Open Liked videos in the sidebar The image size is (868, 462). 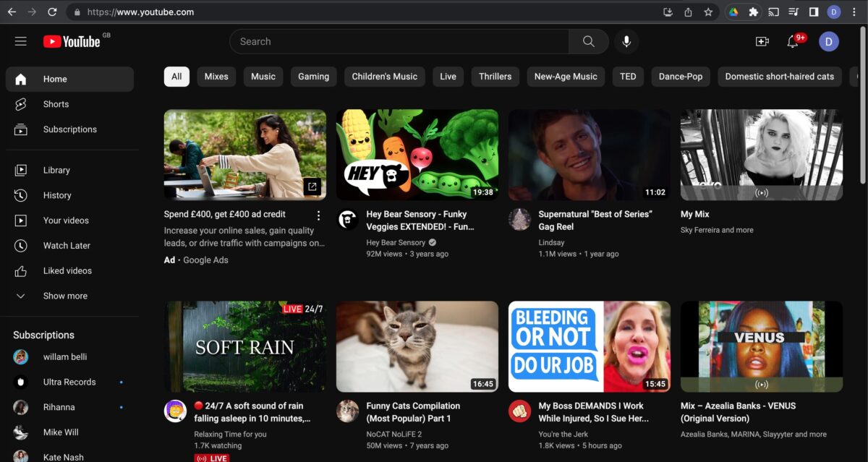pyautogui.click(x=69, y=270)
